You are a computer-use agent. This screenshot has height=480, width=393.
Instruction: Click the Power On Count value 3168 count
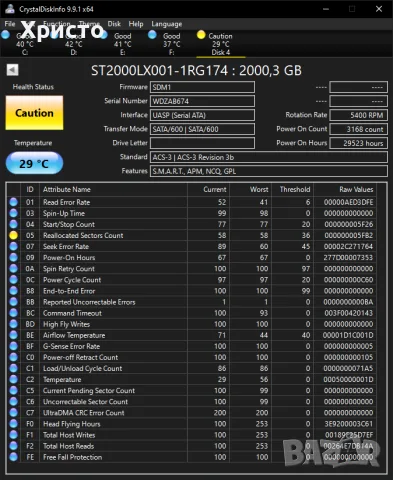[358, 129]
